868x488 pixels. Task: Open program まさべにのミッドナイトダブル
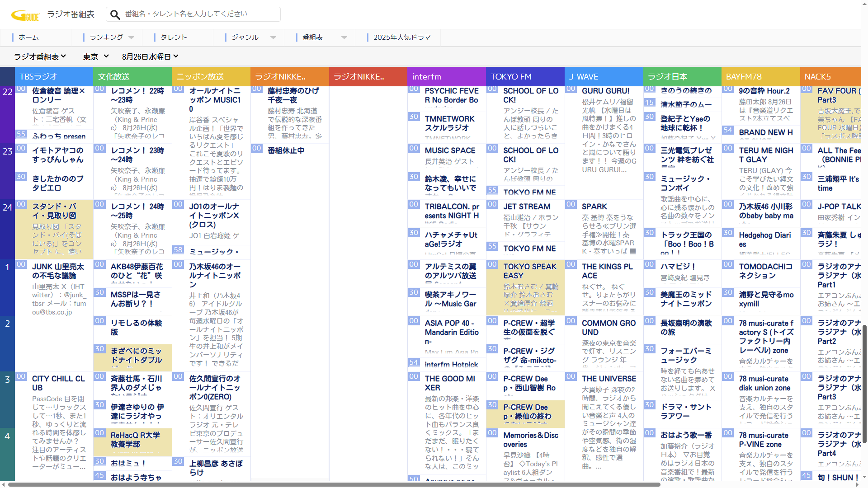pyautogui.click(x=136, y=356)
